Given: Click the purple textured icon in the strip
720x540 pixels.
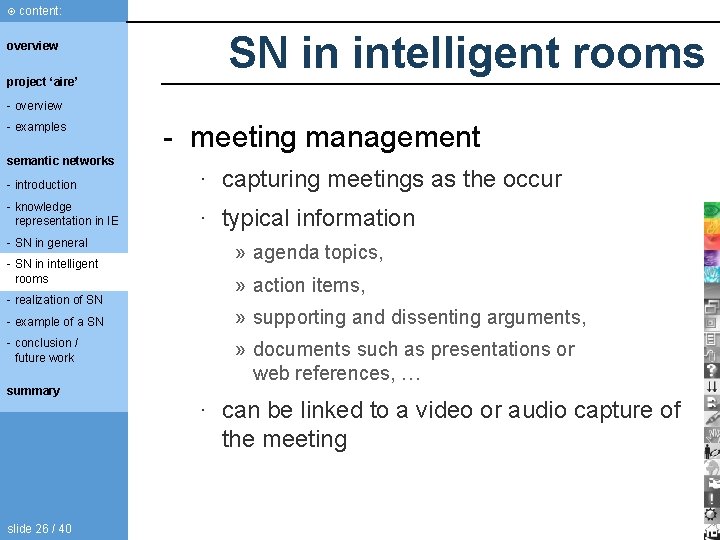Looking at the screenshot, I should tap(712, 258).
